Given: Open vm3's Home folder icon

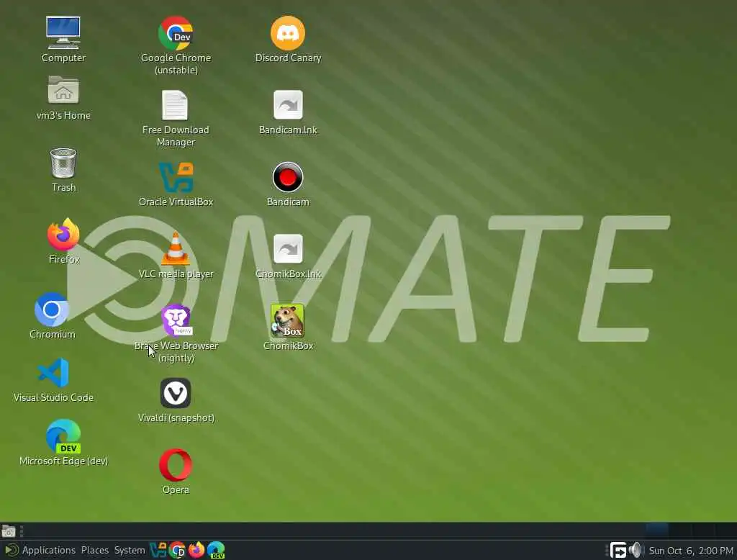Looking at the screenshot, I should 63,90.
